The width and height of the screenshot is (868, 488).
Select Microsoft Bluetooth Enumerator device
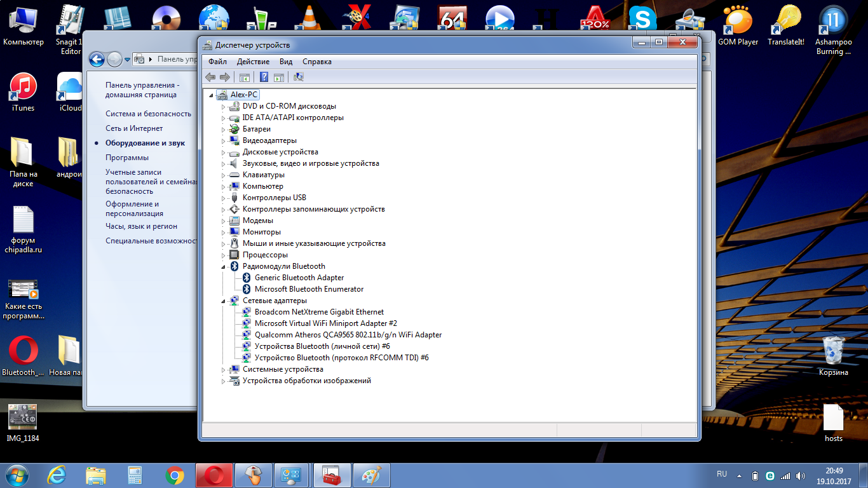(309, 289)
